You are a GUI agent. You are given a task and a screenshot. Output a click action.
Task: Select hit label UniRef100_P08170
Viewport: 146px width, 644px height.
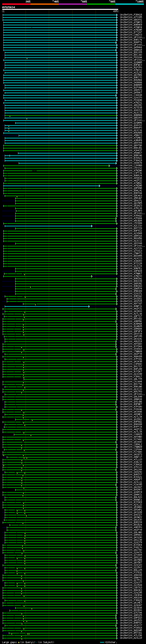pyautogui.click(x=131, y=547)
